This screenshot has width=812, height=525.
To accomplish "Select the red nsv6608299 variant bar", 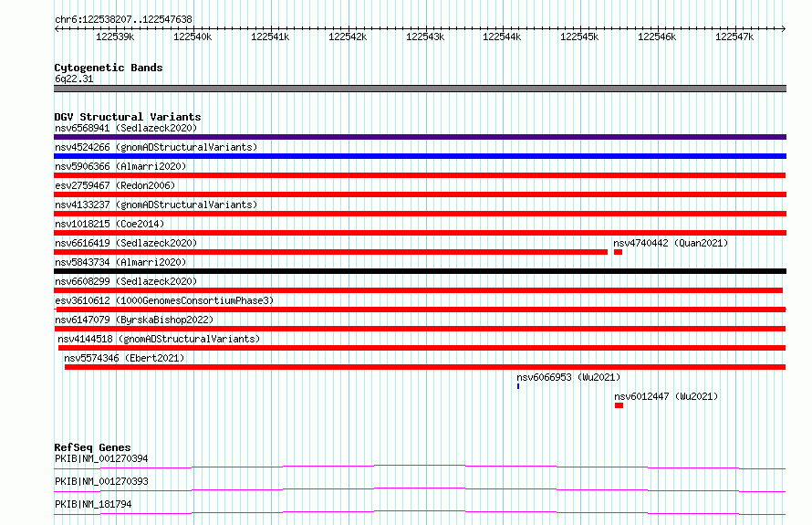I will click(x=419, y=290).
